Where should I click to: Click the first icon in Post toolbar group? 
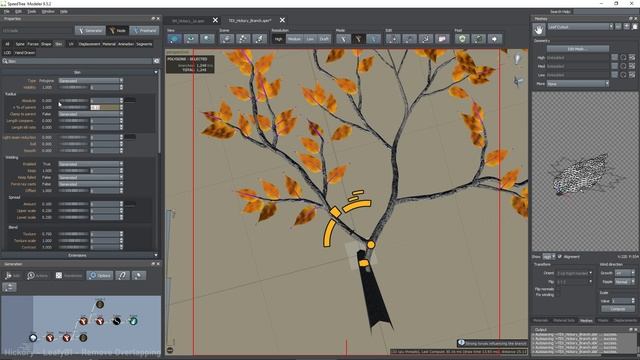(462, 39)
